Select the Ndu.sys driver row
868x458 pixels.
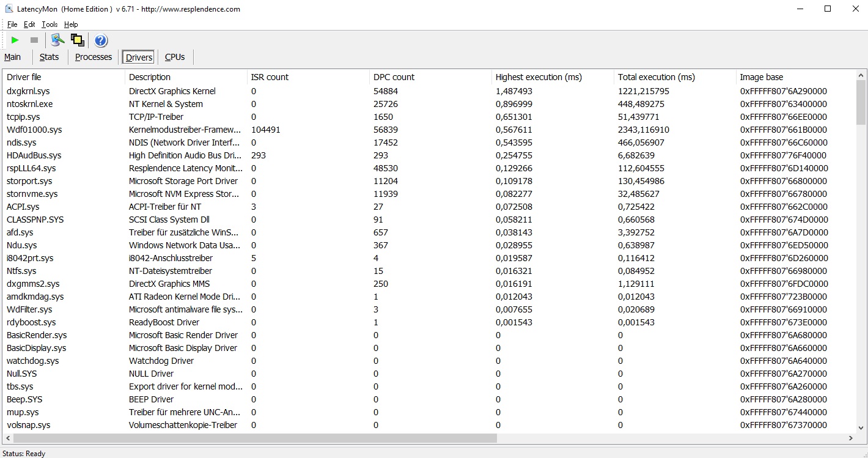tap(429, 245)
